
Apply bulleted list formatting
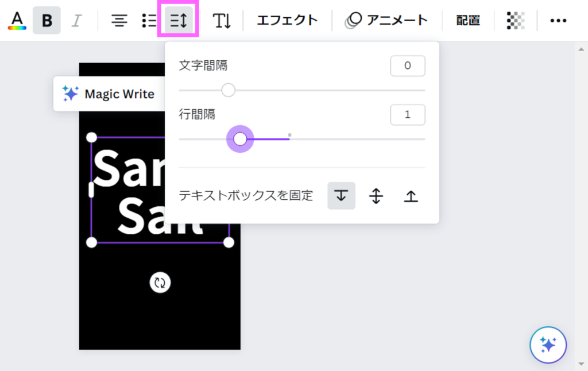149,21
